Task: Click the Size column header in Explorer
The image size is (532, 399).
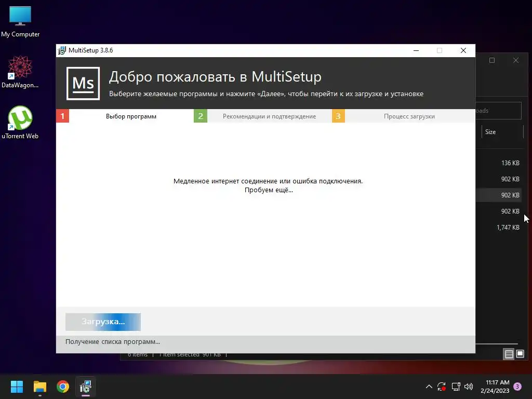Action: [x=502, y=132]
